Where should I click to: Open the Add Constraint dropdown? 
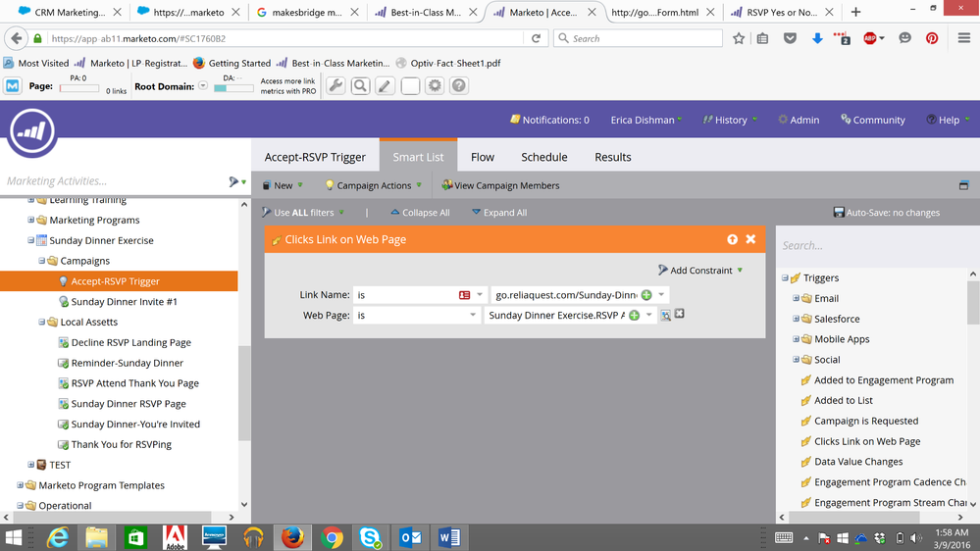[x=700, y=270]
